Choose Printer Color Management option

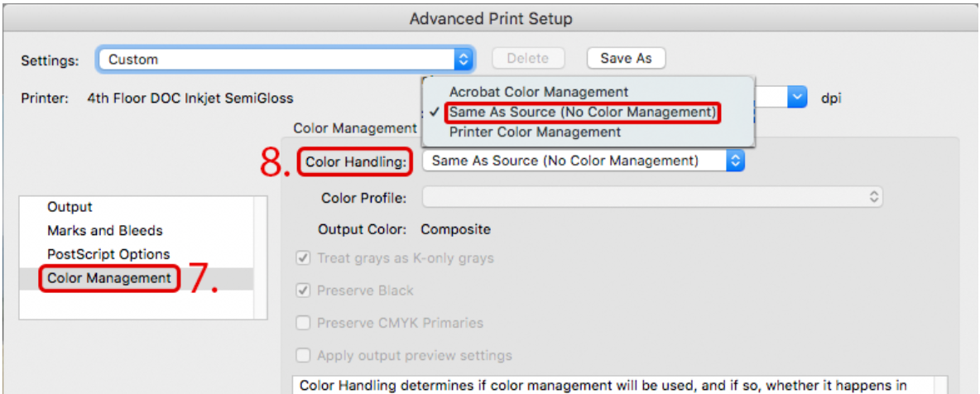(535, 132)
